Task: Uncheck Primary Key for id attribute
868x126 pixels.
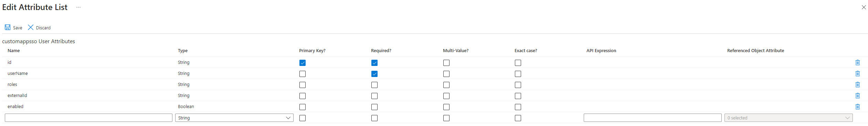Action: click(x=303, y=63)
